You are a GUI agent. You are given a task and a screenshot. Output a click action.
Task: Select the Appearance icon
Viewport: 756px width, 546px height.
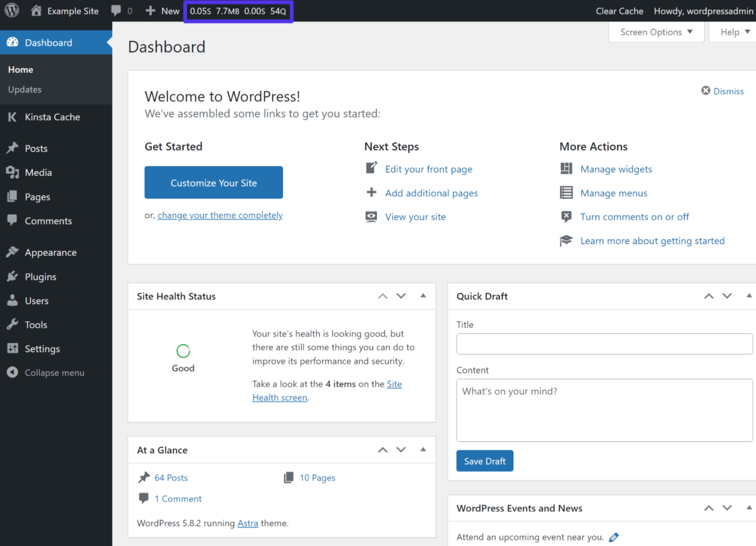13,251
